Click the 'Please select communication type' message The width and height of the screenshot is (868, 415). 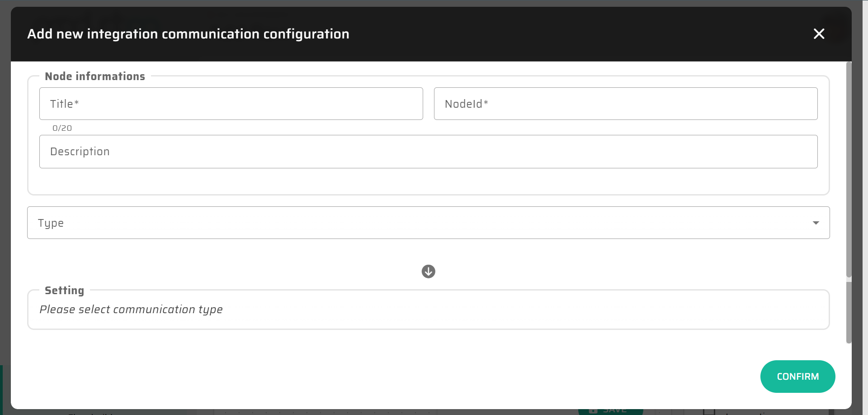[x=131, y=310]
